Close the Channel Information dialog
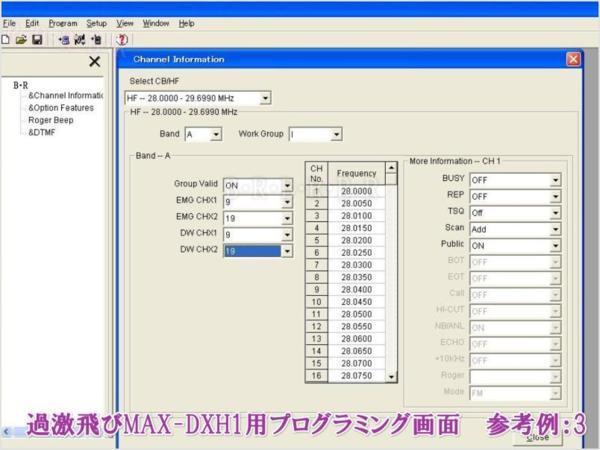Viewport: 600px width, 450px height. click(x=573, y=59)
